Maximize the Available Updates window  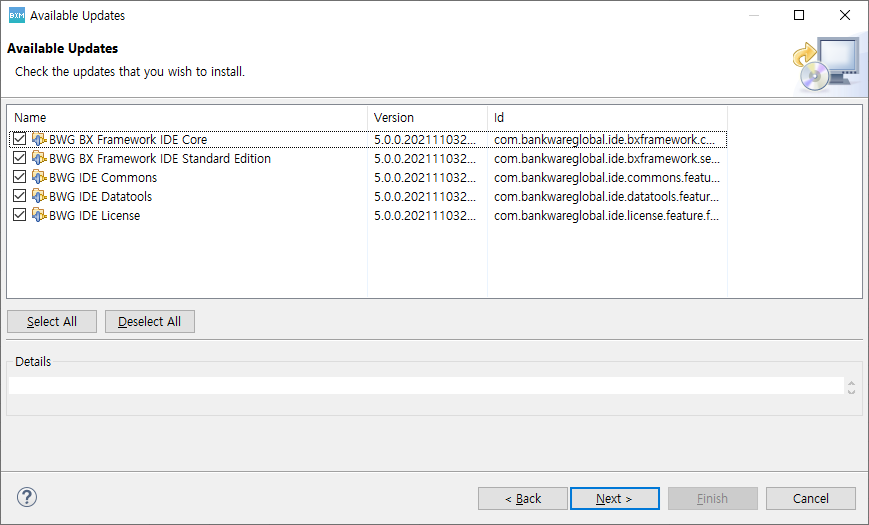[799, 15]
